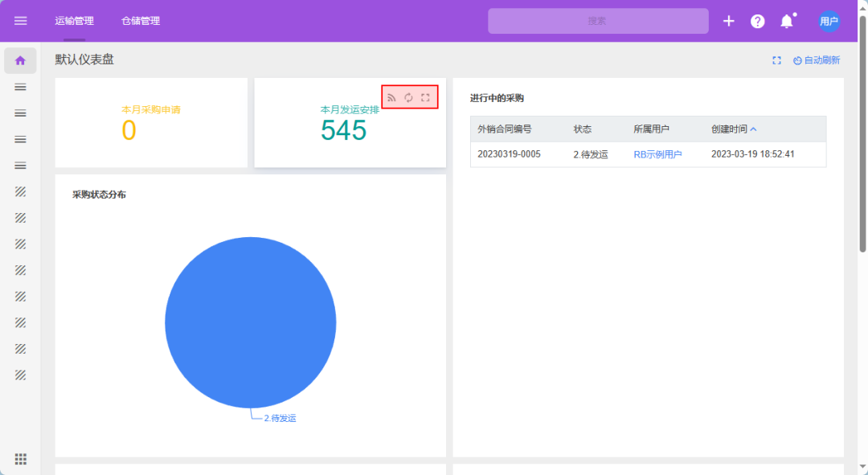Viewport: 868px width, 475px height.
Task: Switch to 运输管理 tab
Action: point(74,21)
